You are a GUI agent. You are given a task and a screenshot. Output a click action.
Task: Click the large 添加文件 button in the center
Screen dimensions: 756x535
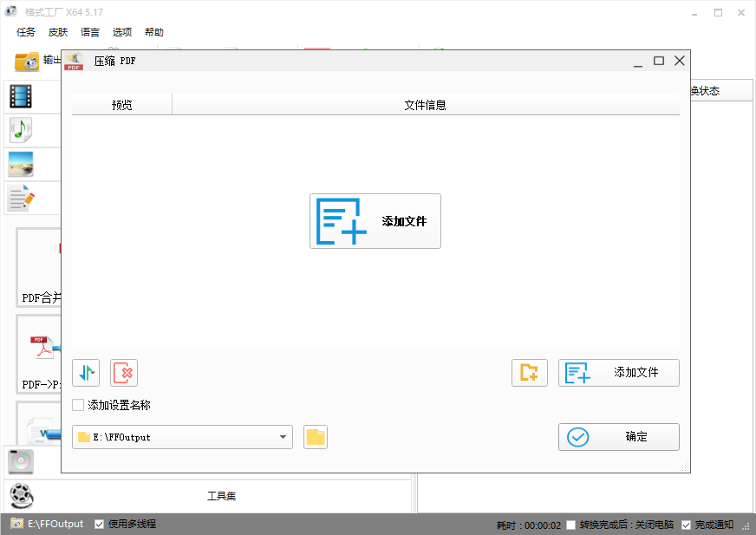pos(375,221)
